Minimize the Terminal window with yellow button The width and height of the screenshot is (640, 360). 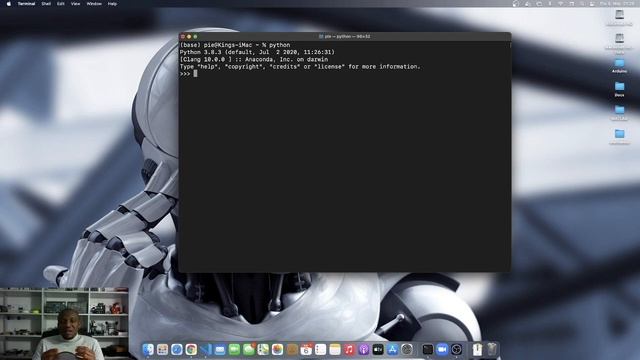[189, 37]
